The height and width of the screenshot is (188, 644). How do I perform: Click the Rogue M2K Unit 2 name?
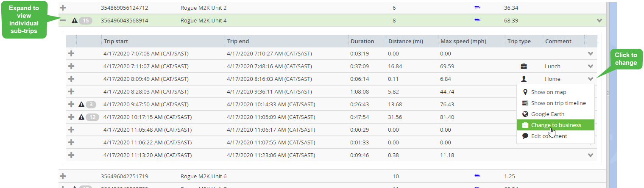(204, 8)
